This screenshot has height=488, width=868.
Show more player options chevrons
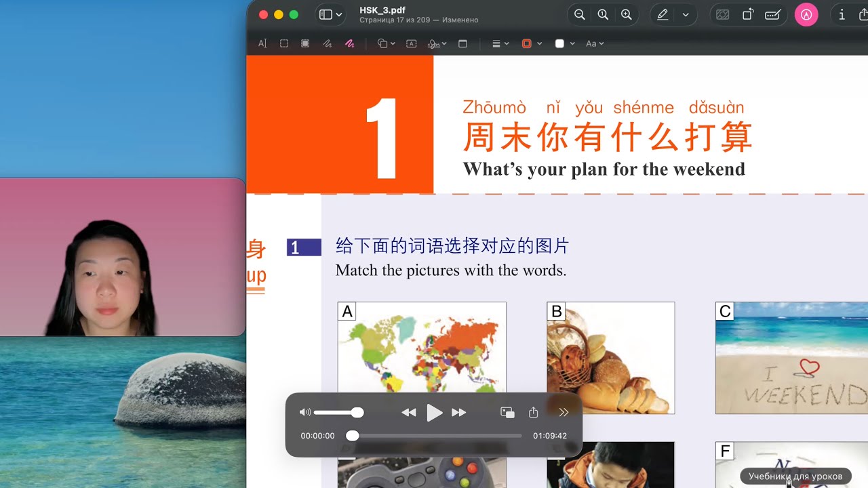[x=564, y=412]
